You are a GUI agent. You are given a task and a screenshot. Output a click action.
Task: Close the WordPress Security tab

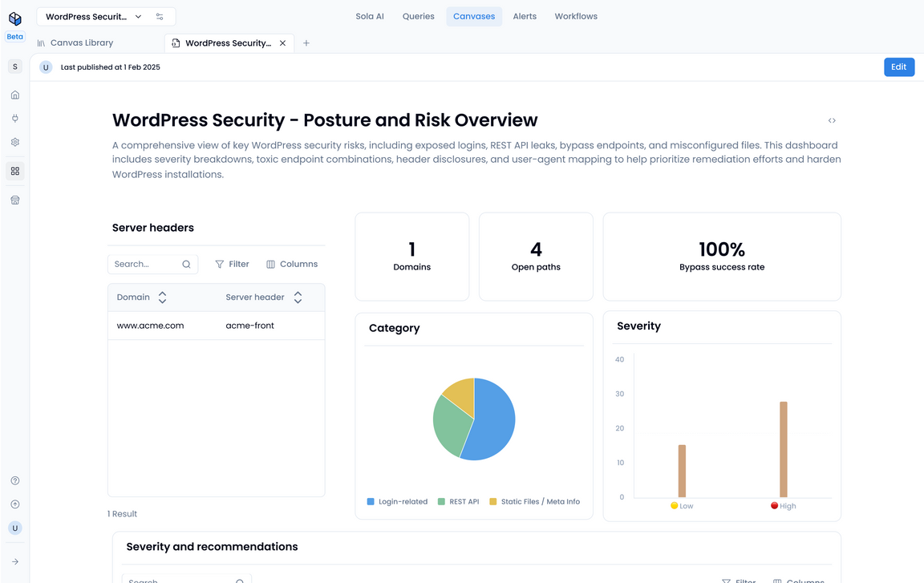[283, 43]
